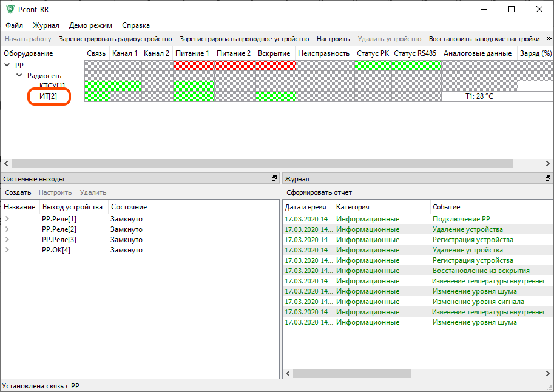Click the Pconf-RR app icon in title bar
The height and width of the screenshot is (392, 554).
(10, 9)
